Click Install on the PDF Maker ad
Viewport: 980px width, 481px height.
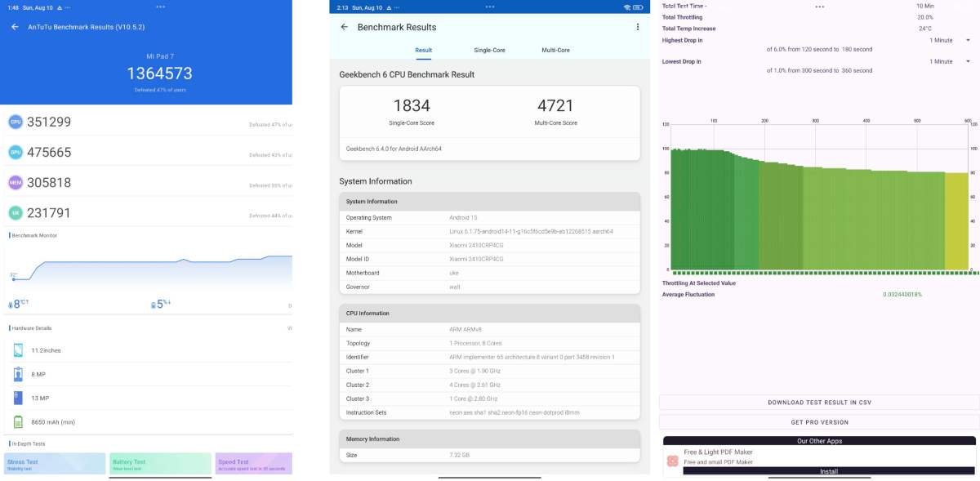(829, 471)
